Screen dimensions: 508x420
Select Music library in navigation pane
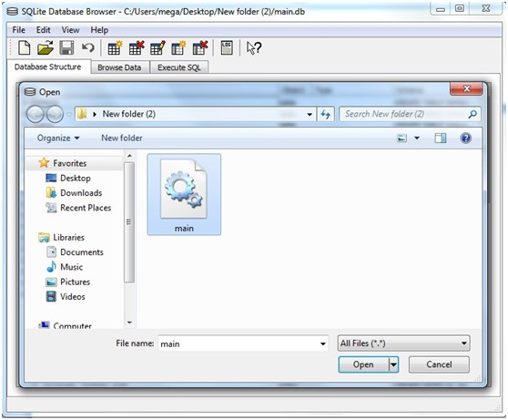coord(71,267)
